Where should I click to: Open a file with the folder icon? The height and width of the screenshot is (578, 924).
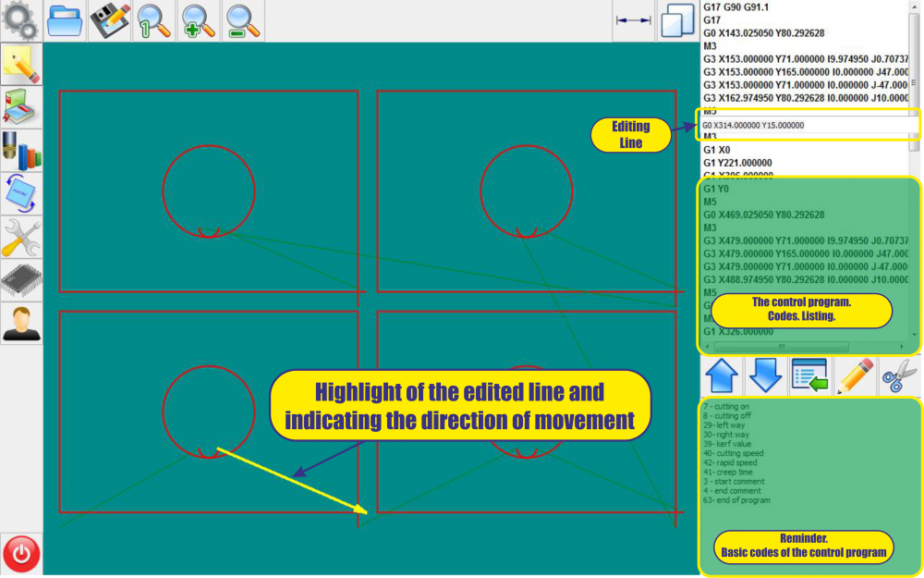(x=65, y=20)
